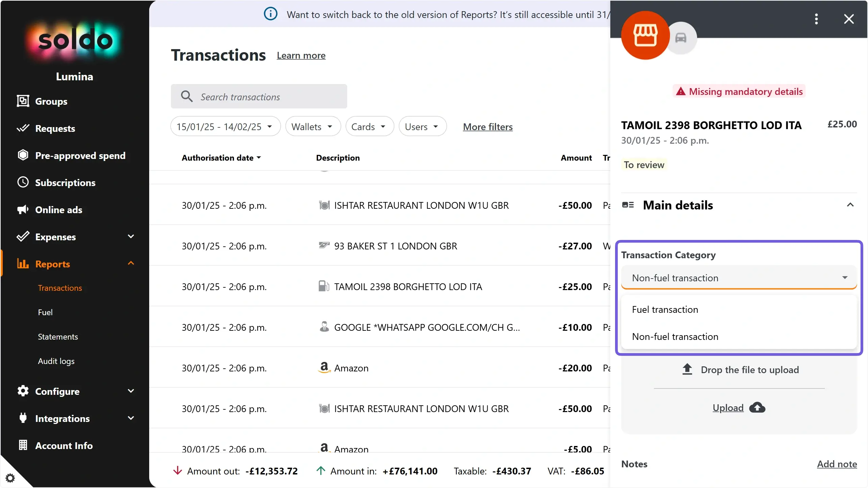This screenshot has width=868, height=488.
Task: Click the fuel pump icon beside TAMOIL
Action: click(324, 286)
